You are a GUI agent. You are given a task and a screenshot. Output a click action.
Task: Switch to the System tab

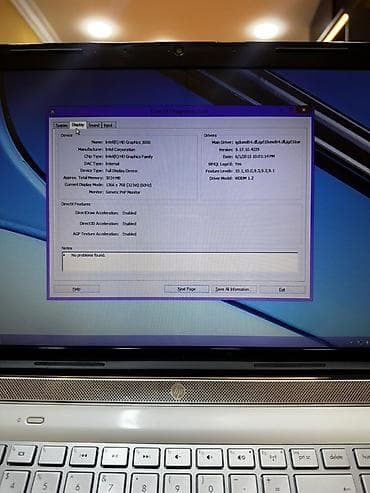61,125
